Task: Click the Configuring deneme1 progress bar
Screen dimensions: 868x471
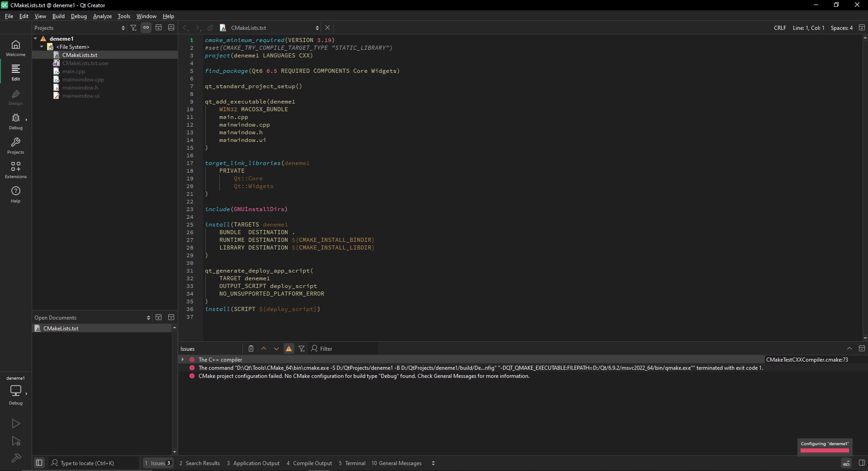Action: coord(825,450)
